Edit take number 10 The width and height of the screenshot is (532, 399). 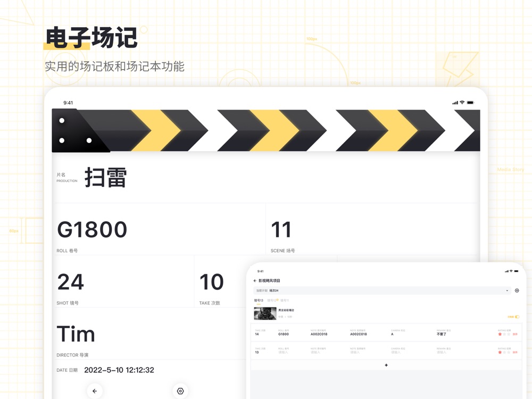point(212,281)
